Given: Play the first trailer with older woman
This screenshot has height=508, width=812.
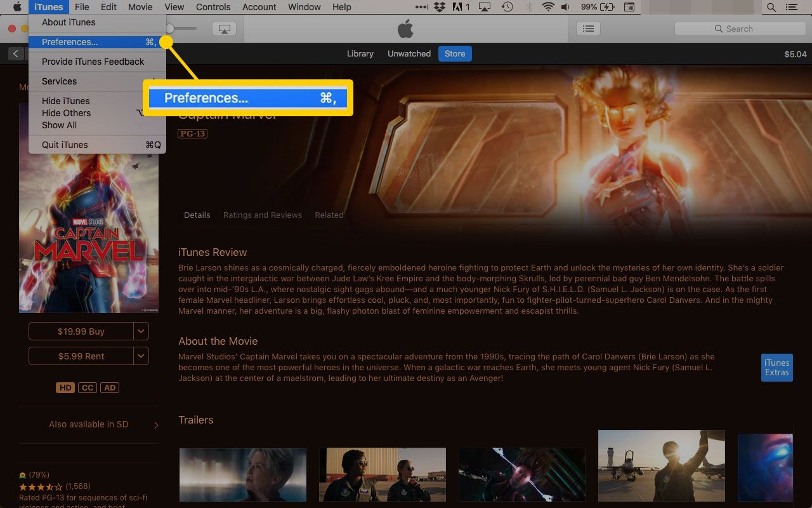Looking at the screenshot, I should pos(243,475).
